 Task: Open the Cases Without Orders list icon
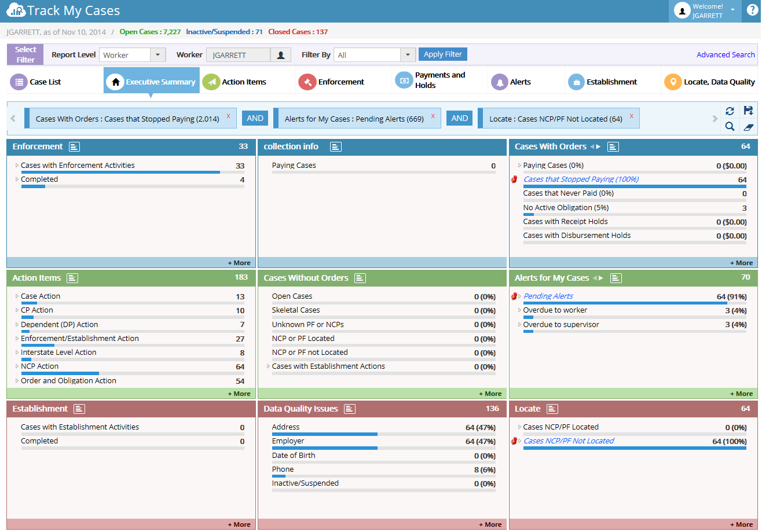[360, 278]
